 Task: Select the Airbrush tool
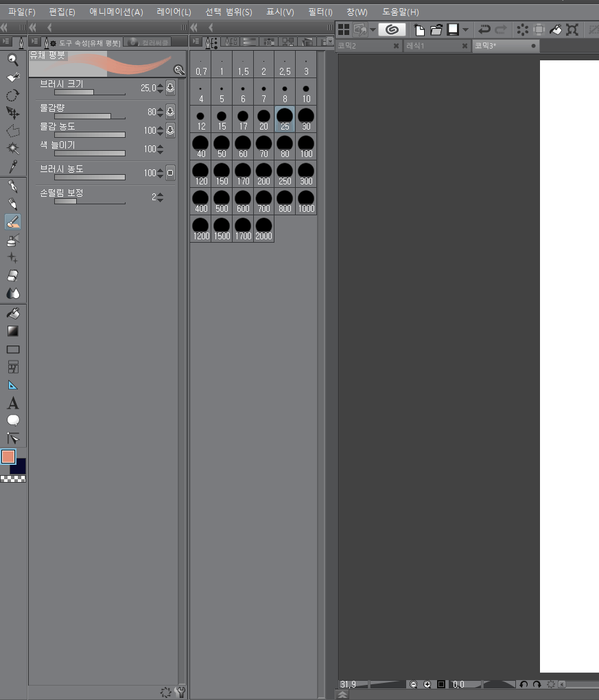click(x=12, y=240)
